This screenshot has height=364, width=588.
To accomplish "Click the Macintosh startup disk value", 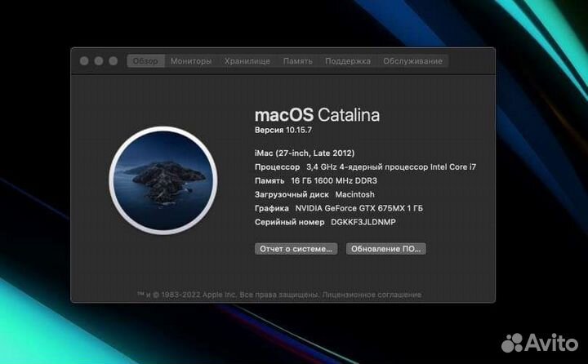I will click(x=354, y=194).
